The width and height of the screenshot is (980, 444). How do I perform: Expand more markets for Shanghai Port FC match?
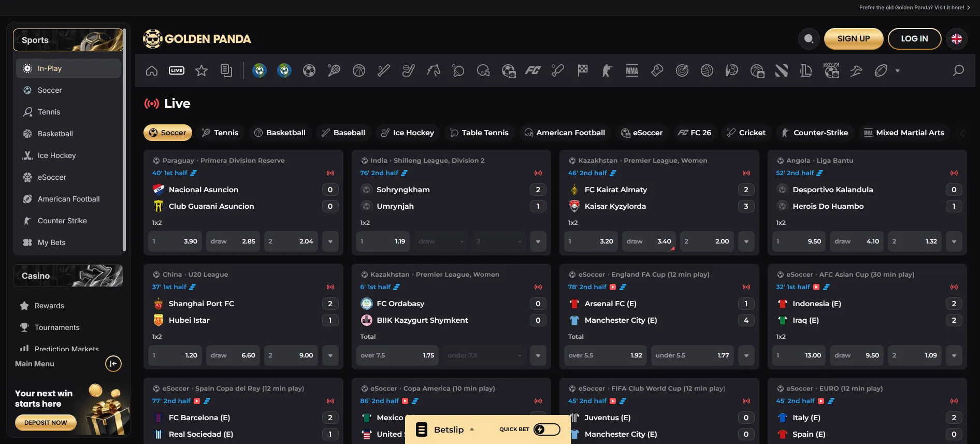pos(330,355)
